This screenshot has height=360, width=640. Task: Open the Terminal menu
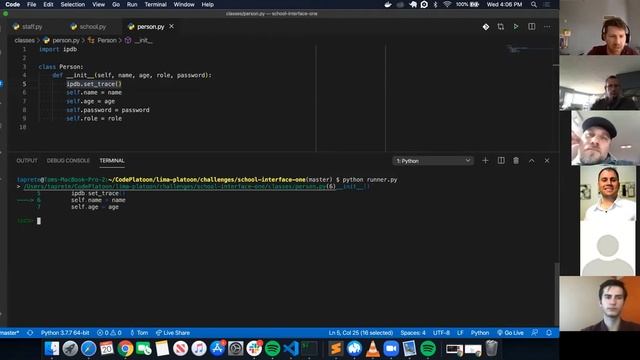156,4
